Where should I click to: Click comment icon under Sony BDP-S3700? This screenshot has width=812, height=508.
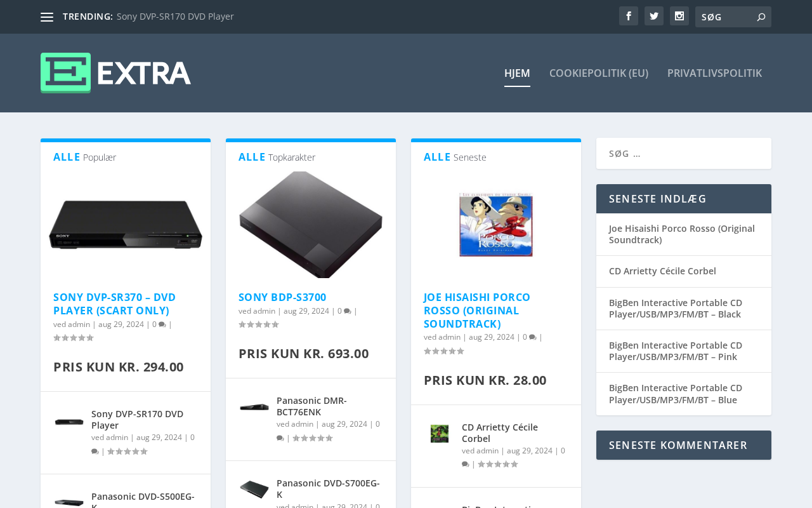click(x=348, y=311)
